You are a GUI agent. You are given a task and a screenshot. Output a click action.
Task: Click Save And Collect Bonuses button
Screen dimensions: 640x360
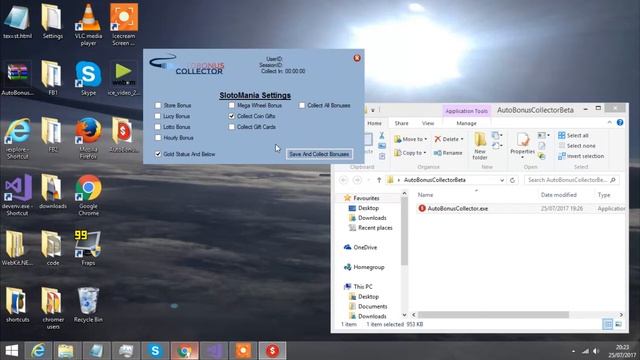pyautogui.click(x=319, y=154)
